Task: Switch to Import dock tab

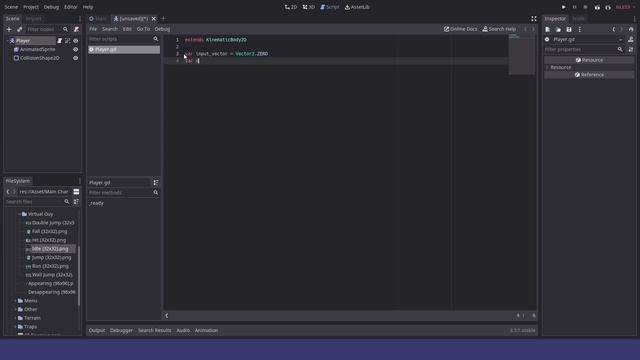Action: click(x=33, y=19)
